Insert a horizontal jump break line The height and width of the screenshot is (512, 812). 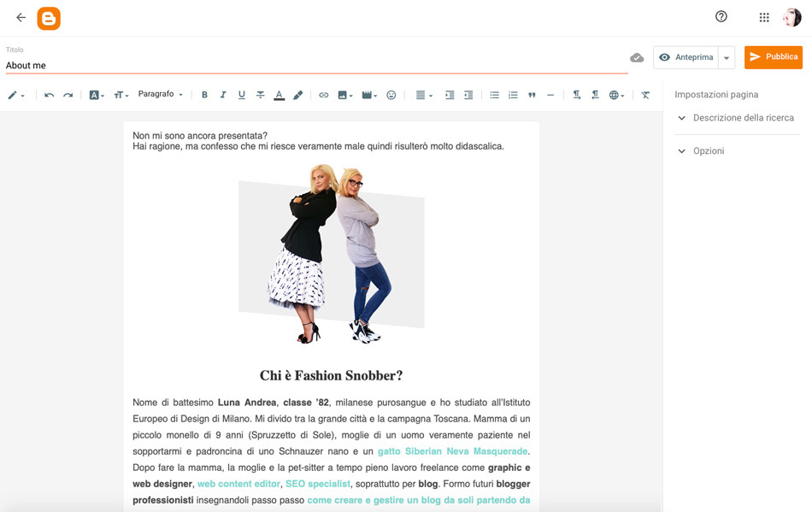(550, 95)
